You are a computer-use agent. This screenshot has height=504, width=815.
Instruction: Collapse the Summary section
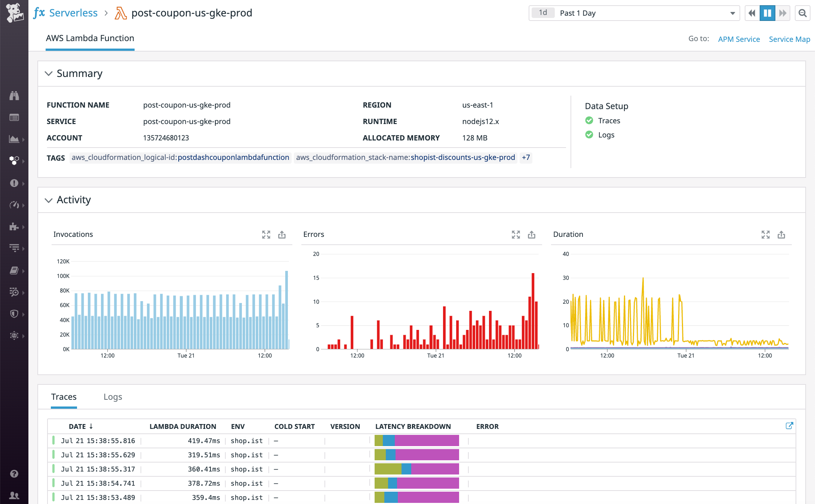49,74
